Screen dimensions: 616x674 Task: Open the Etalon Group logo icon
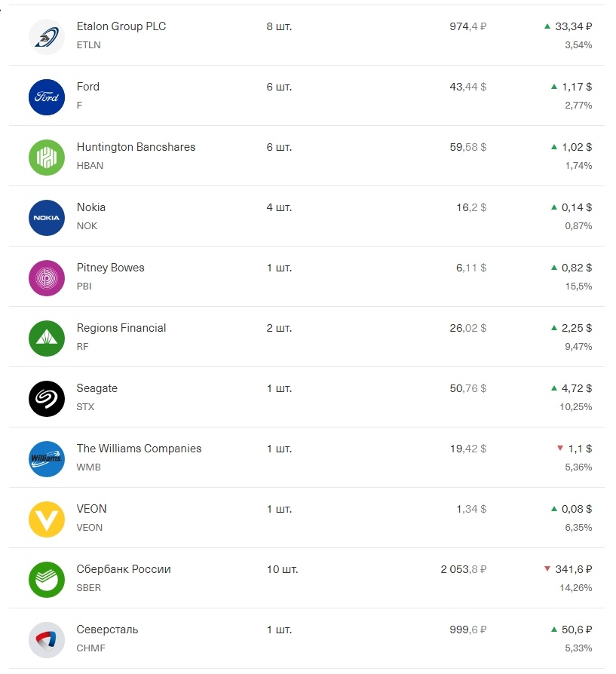pyautogui.click(x=47, y=37)
